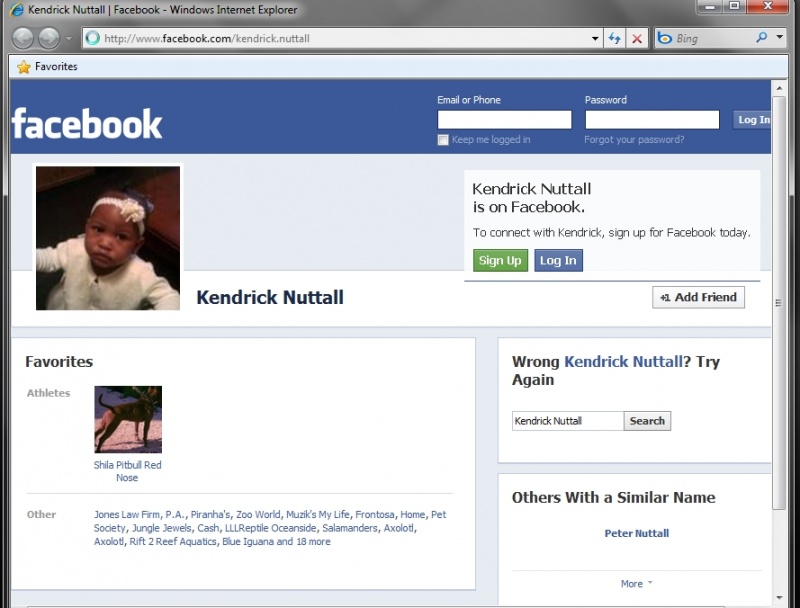Open the search provider dropdown arrow
The height and width of the screenshot is (608, 800).
(x=779, y=37)
